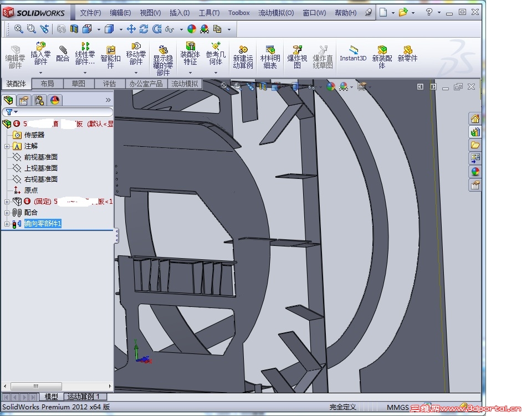Open the dropdown under 线性零部件阵列
This screenshot has height=416, width=532.
[x=85, y=73]
